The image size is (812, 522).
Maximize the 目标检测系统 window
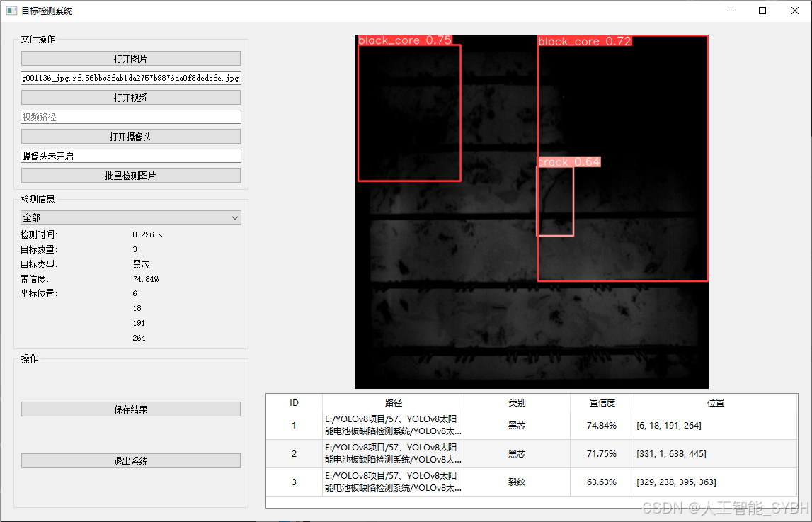click(762, 11)
